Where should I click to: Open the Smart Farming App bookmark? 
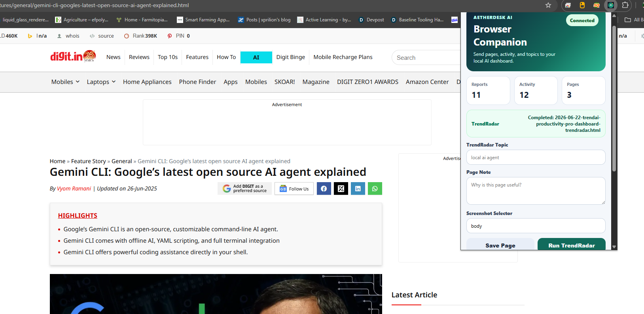click(203, 20)
